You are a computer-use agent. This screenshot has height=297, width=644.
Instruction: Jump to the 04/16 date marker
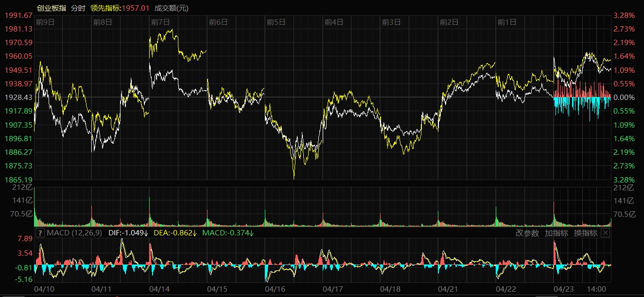[x=276, y=289]
